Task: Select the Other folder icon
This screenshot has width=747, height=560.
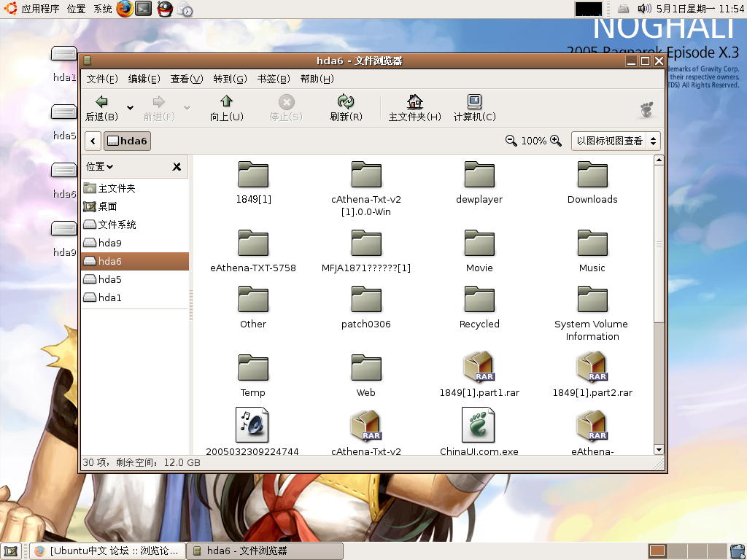Action: (x=253, y=300)
